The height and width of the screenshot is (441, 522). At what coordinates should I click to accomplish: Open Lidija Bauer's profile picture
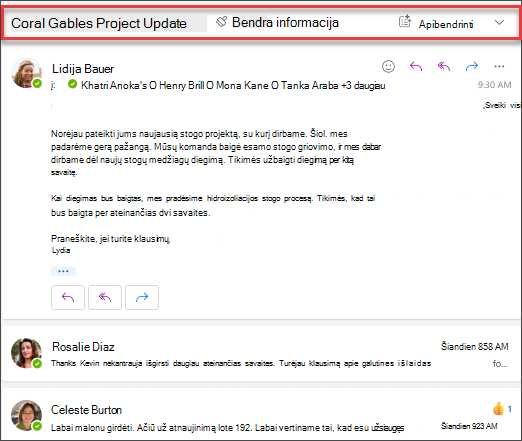click(x=26, y=73)
